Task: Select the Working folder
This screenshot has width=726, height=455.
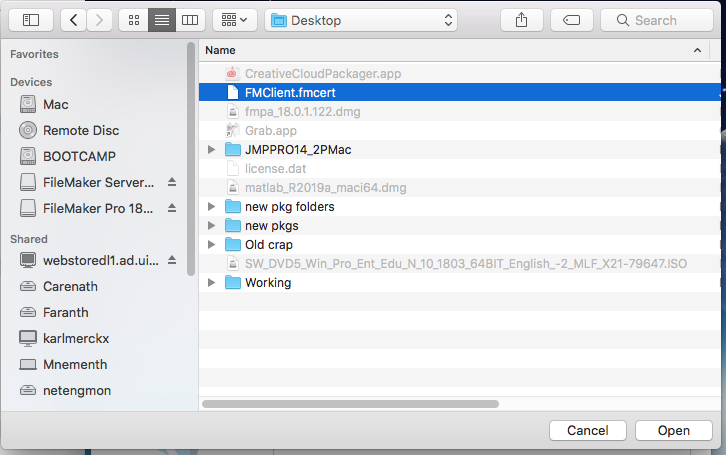Action: click(460, 282)
